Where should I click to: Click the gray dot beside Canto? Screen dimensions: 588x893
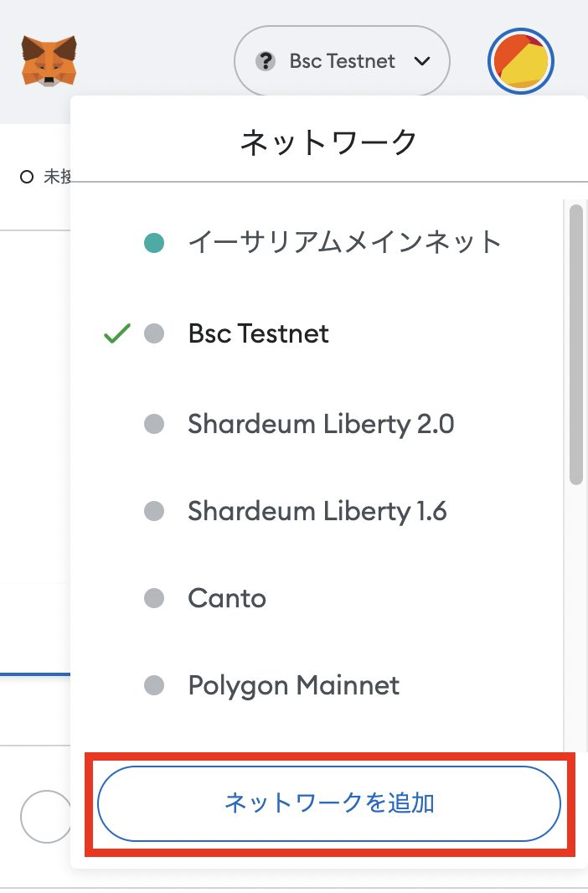pos(153,598)
